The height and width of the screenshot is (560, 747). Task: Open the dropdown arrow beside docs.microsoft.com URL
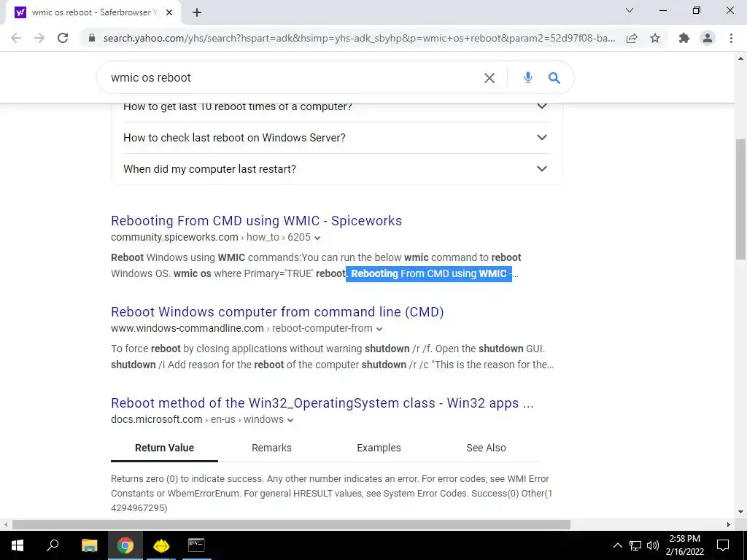tap(290, 420)
